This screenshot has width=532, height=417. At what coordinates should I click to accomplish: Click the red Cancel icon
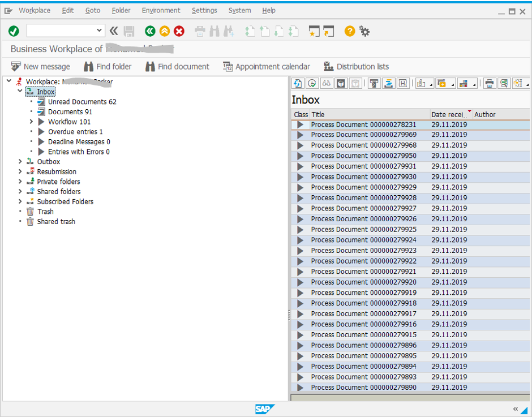click(x=179, y=31)
